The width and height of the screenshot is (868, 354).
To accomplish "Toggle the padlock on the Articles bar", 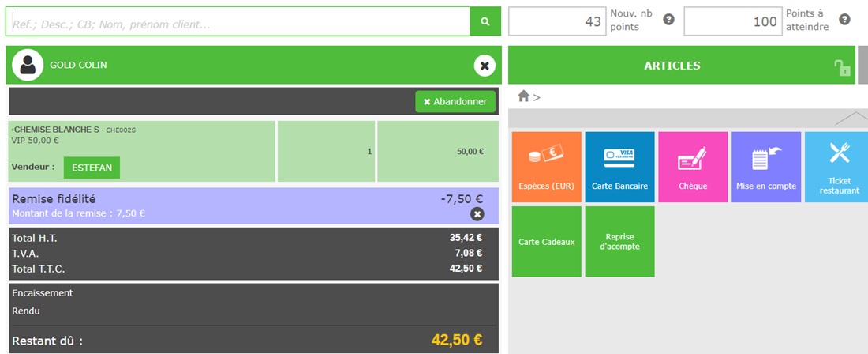I will pyautogui.click(x=842, y=68).
